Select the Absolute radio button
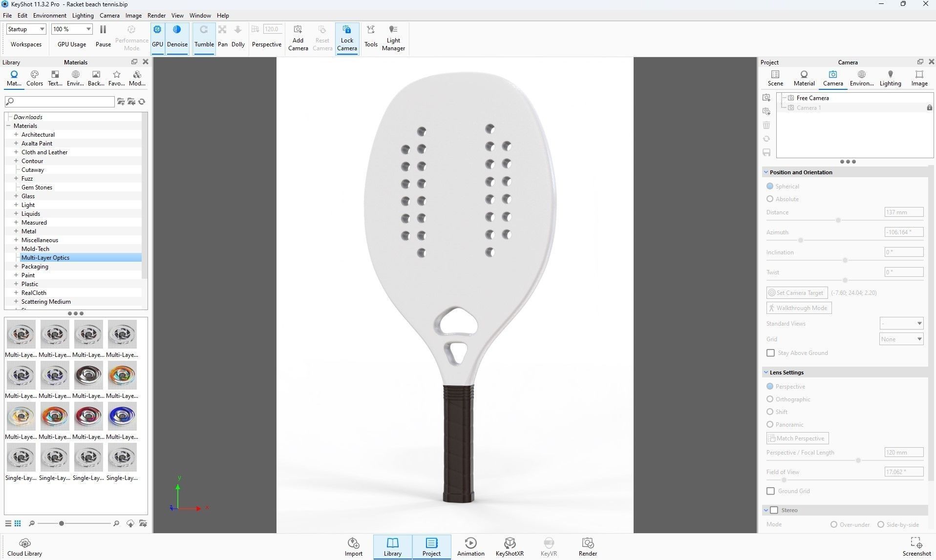Screen dimensions: 936x560 coord(770,199)
